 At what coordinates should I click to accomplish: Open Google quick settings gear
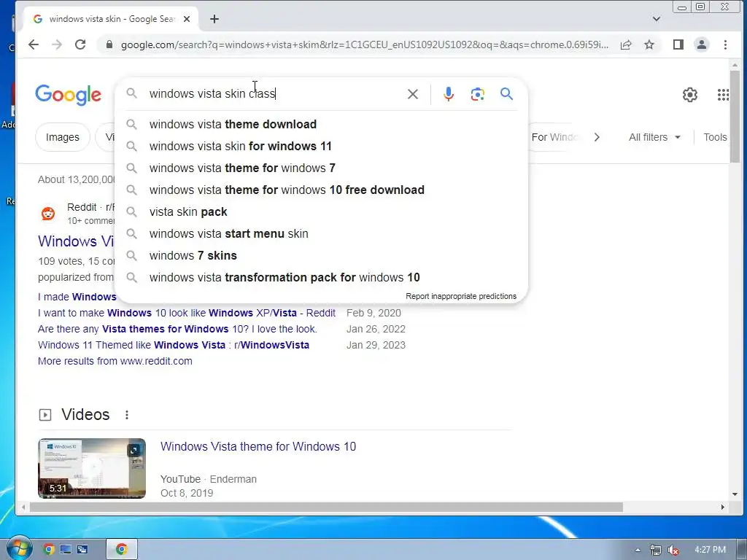tap(690, 95)
